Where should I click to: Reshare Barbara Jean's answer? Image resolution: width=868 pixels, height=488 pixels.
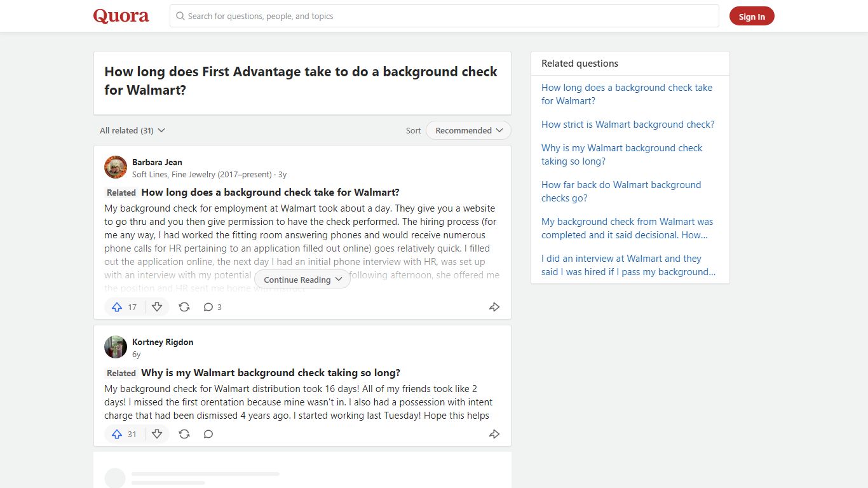184,307
